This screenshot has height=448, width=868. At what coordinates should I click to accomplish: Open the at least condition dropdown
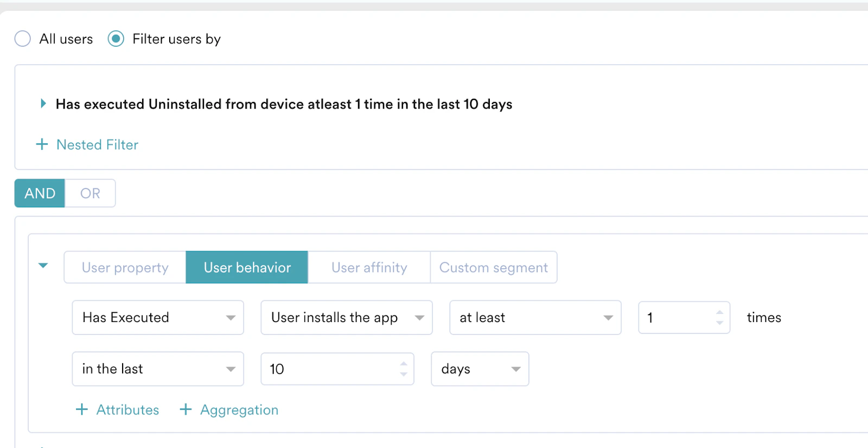click(x=535, y=318)
